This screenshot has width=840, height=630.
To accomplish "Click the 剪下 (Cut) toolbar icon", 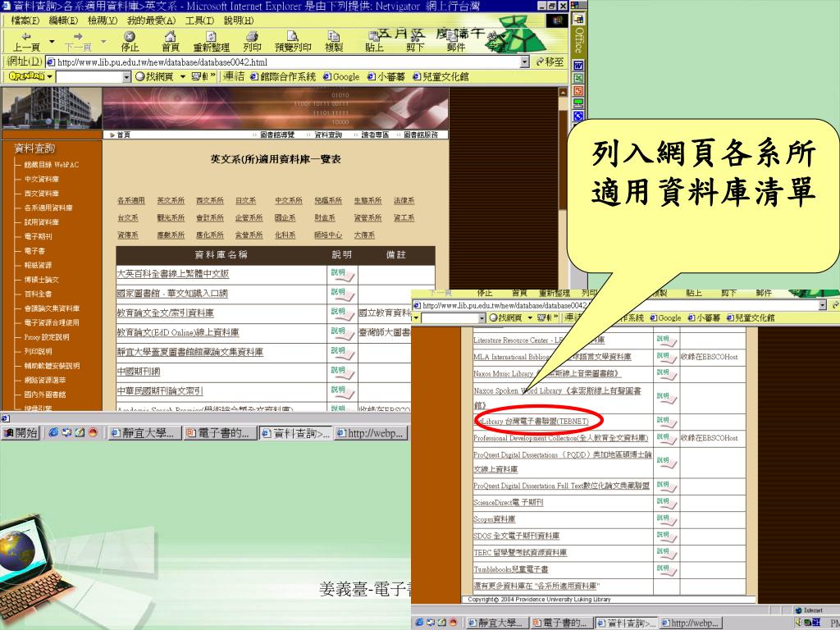I will tap(414, 41).
